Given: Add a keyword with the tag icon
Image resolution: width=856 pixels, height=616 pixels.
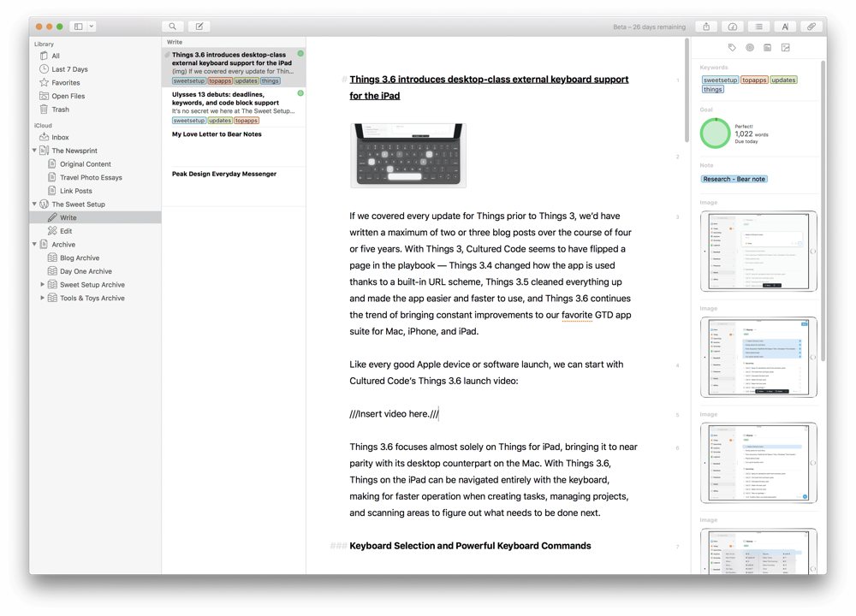Looking at the screenshot, I should click(732, 47).
